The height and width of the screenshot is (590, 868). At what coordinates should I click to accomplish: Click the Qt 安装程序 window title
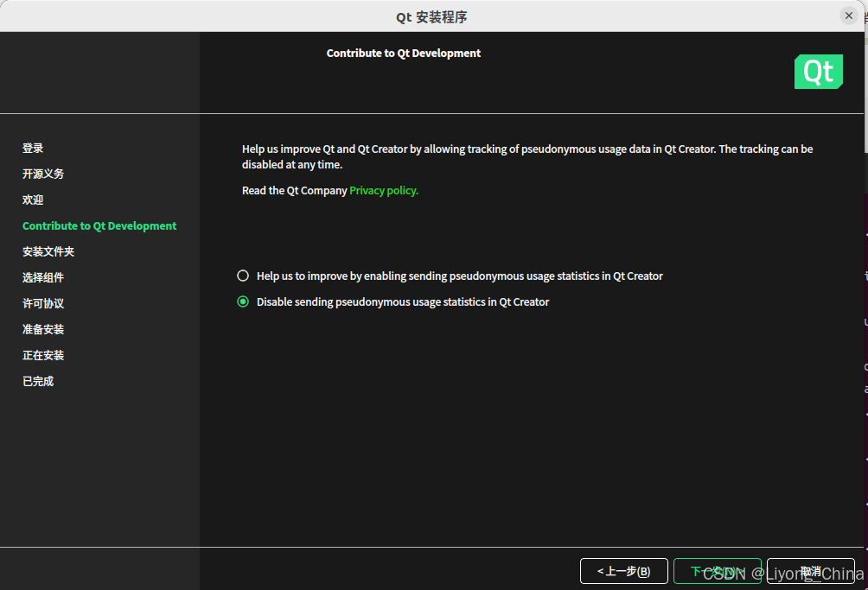pyautogui.click(x=431, y=17)
